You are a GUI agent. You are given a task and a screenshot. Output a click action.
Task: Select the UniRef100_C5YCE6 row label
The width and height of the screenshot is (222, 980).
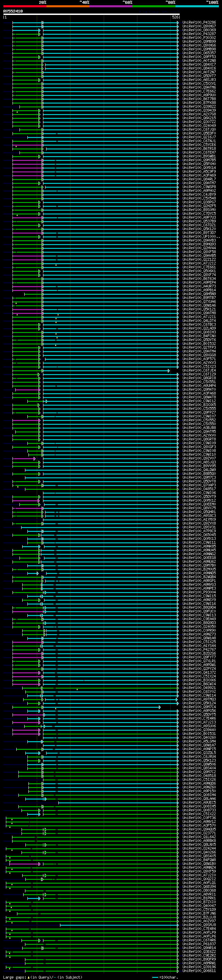pyautogui.click(x=199, y=145)
